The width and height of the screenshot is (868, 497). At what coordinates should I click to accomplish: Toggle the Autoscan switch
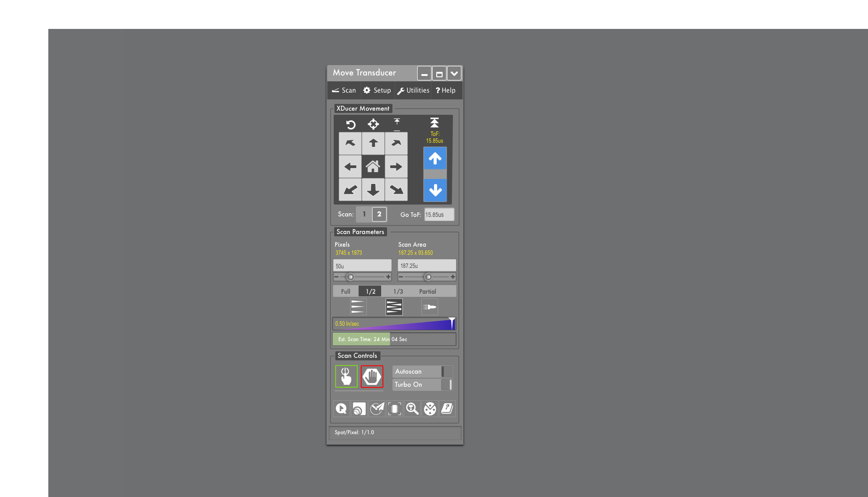[x=446, y=371]
